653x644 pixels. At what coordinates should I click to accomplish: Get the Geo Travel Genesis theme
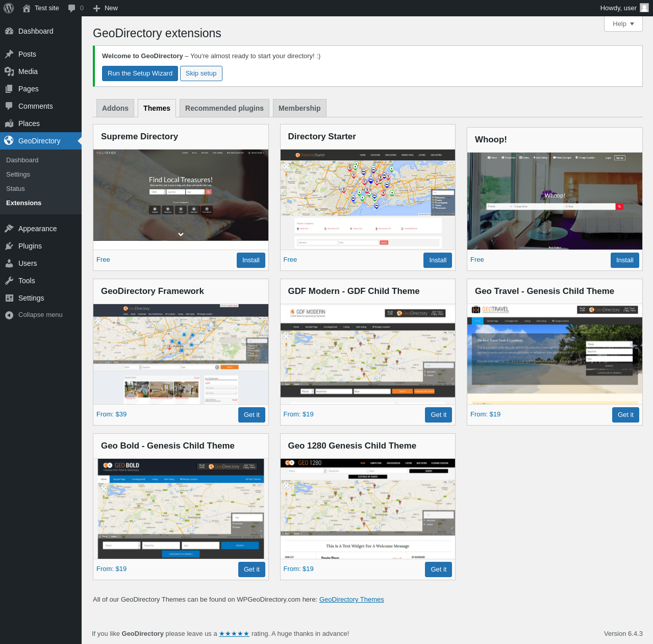tap(625, 415)
